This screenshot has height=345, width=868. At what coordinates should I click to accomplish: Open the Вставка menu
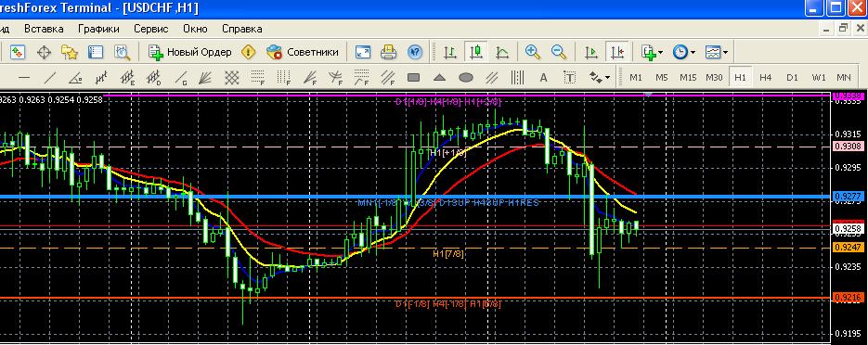coord(44,29)
